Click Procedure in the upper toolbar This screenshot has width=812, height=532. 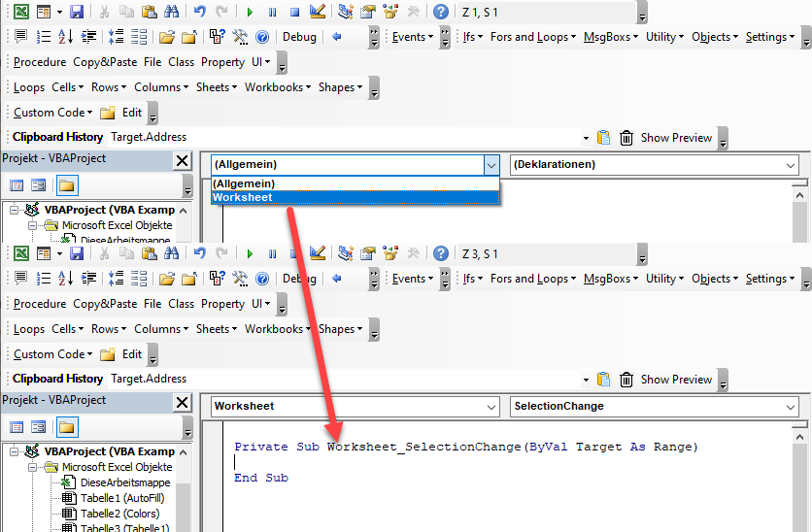point(40,62)
